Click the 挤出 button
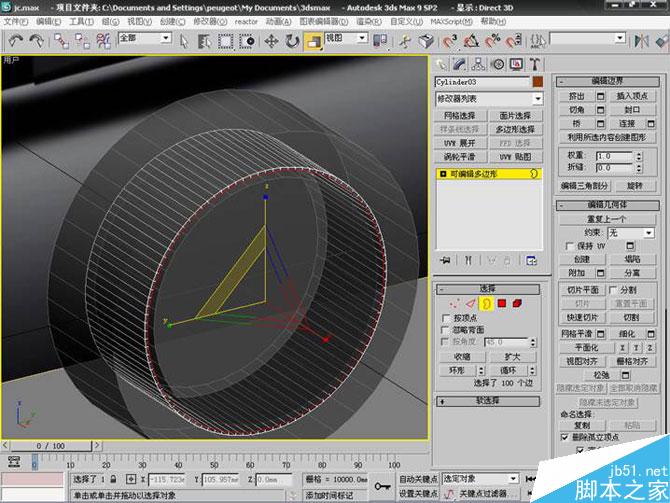 point(575,96)
